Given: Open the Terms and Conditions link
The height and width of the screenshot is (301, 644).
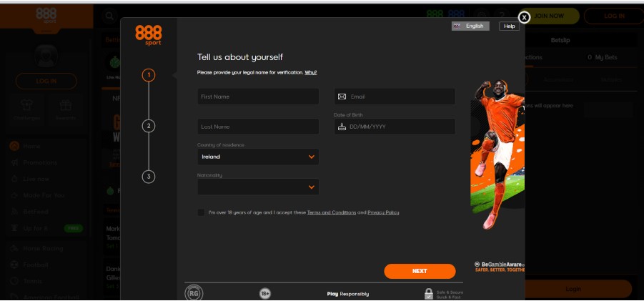Looking at the screenshot, I should pos(332,212).
